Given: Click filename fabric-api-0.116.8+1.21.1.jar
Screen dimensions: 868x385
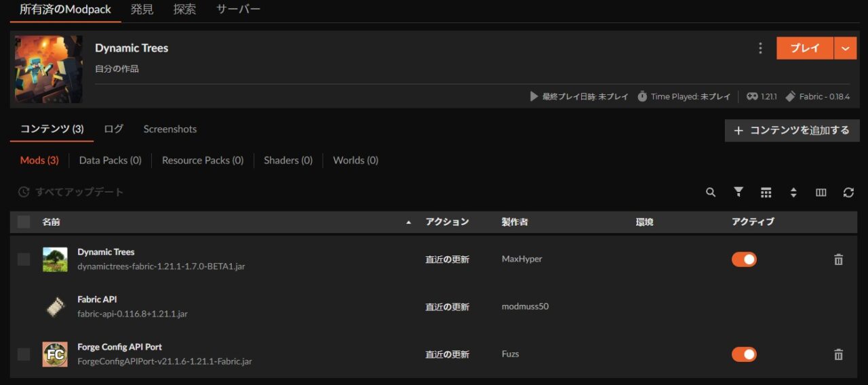Looking at the screenshot, I should pyautogui.click(x=132, y=314).
